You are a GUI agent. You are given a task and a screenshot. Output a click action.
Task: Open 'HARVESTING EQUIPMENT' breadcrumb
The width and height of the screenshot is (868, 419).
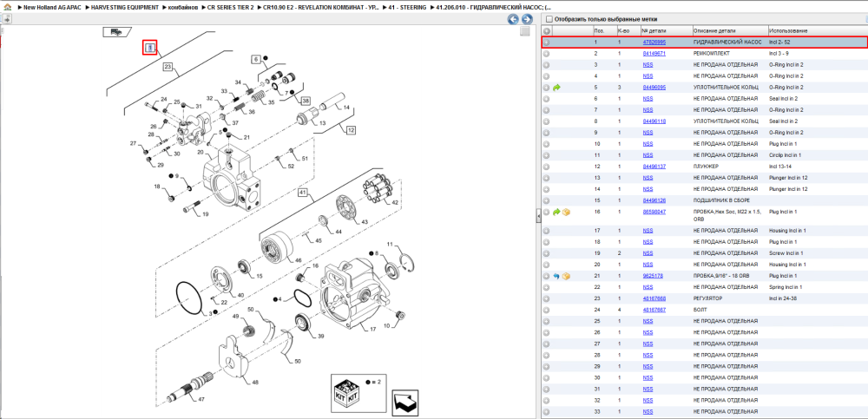[126, 9]
